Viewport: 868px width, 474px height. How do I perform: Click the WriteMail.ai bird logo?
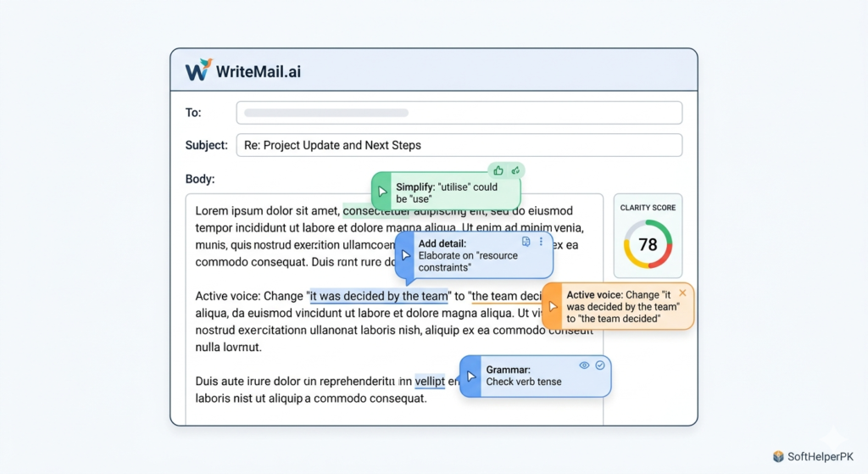(198, 70)
